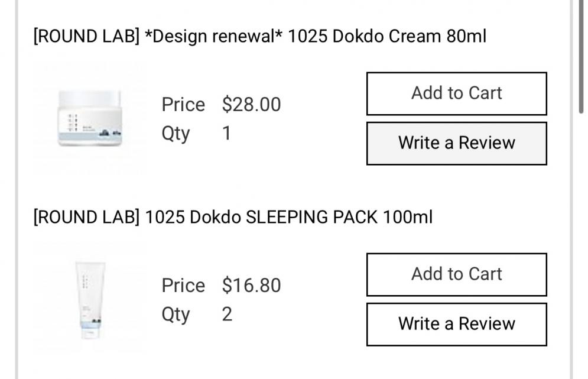Click the Price label beside $16.80
Viewport: 588px width, 379px height.
click(x=183, y=286)
